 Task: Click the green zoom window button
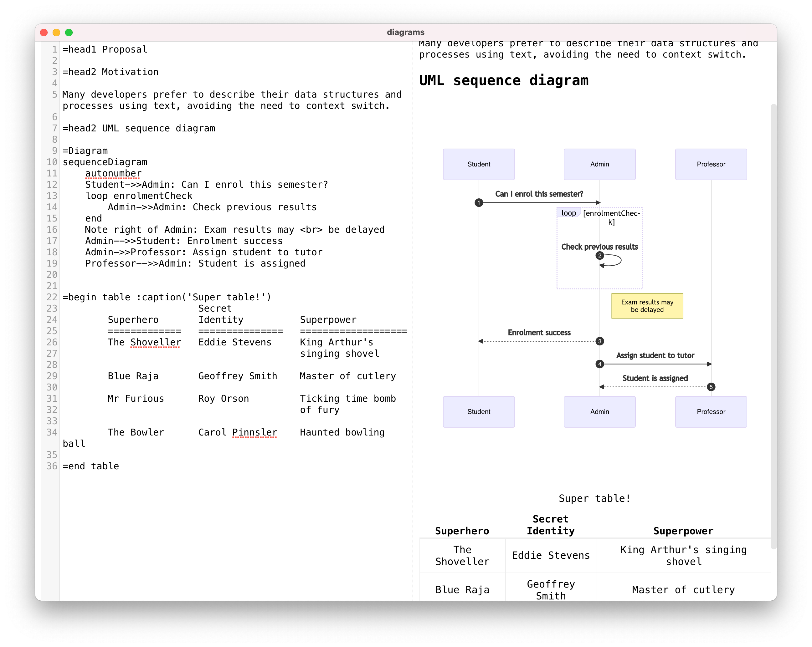(x=69, y=32)
